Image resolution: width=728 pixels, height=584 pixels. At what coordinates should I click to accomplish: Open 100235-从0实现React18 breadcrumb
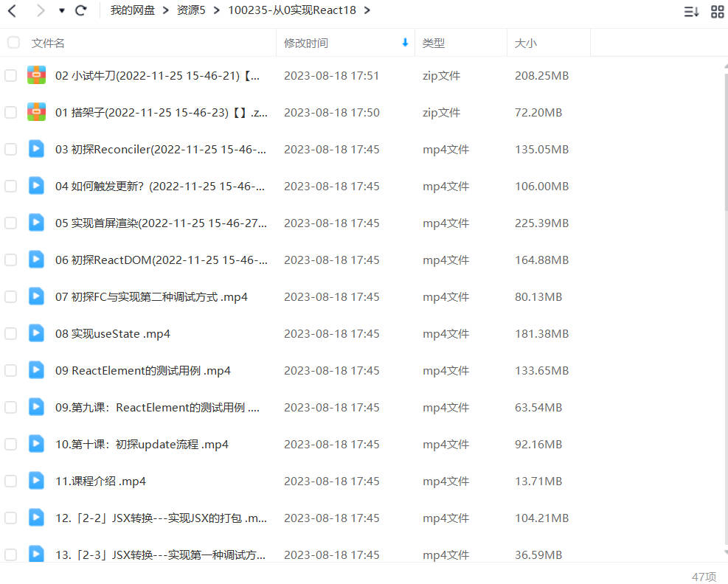click(x=292, y=10)
